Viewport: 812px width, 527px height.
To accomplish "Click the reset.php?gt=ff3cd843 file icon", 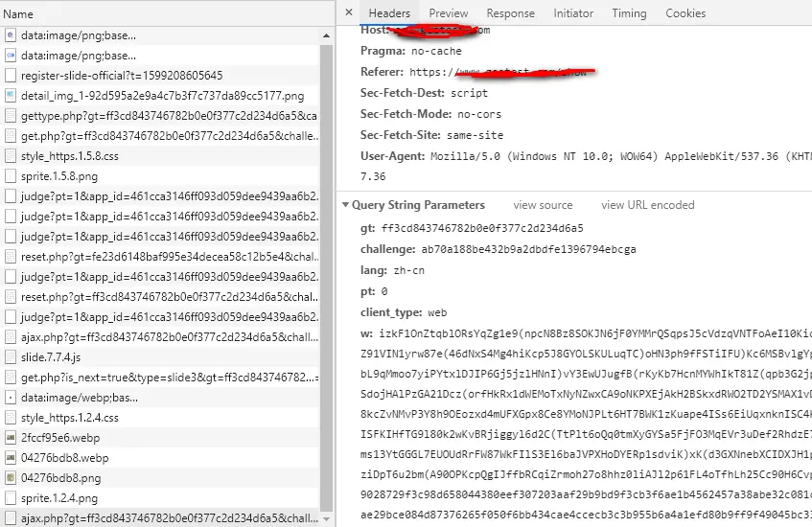I will coord(11,297).
